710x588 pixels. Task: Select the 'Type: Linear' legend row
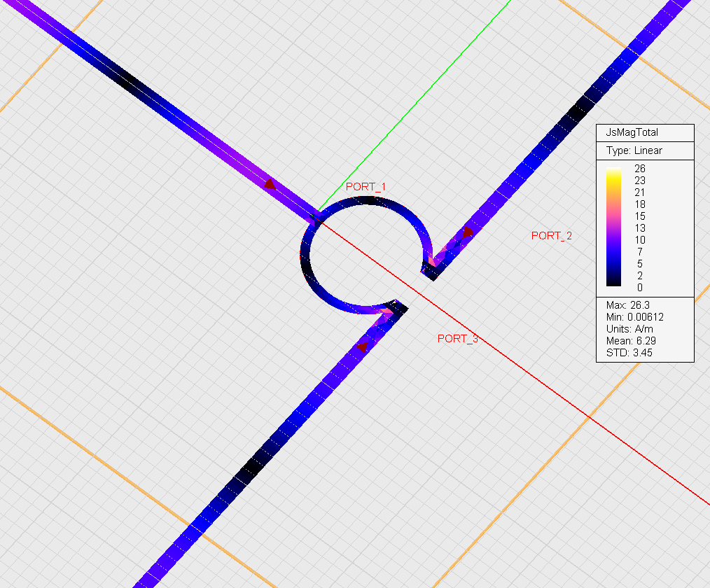pos(634,150)
